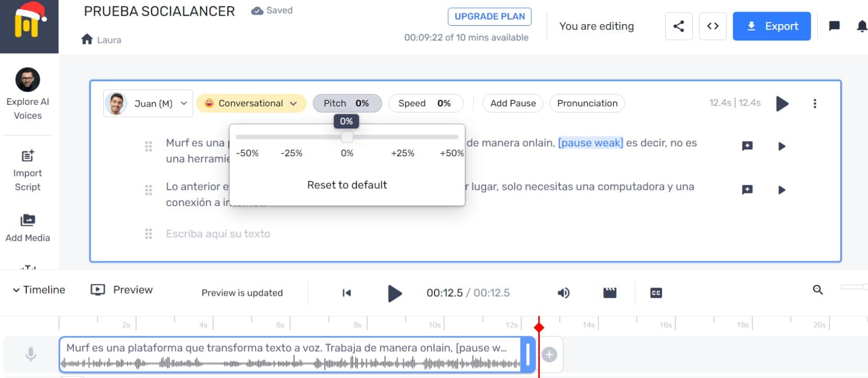Export the project

(x=772, y=26)
